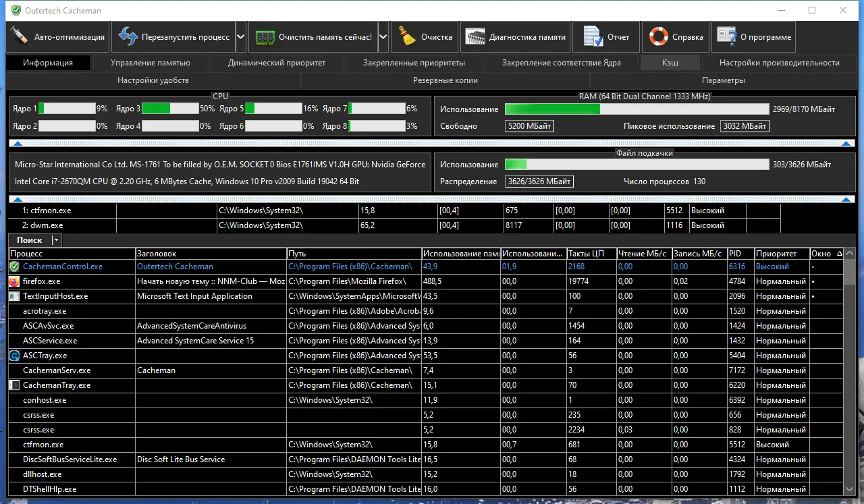The image size is (864, 504).
Task: Open dropdown next to Перезапустить процесс
Action: tap(240, 37)
